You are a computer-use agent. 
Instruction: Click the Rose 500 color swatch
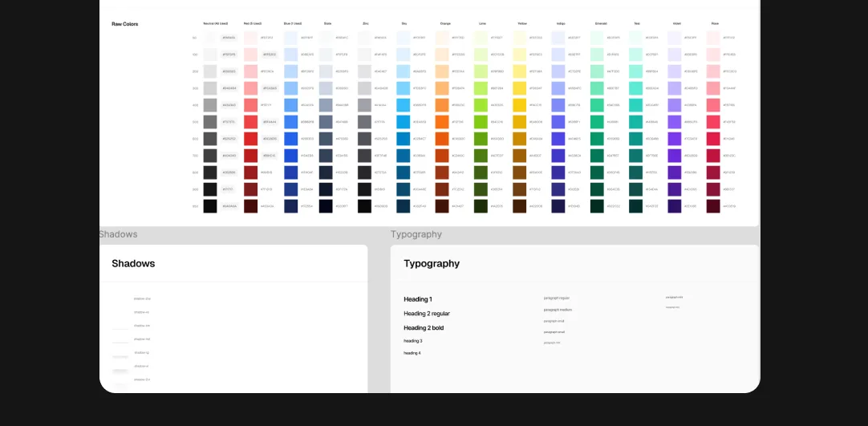(x=713, y=122)
